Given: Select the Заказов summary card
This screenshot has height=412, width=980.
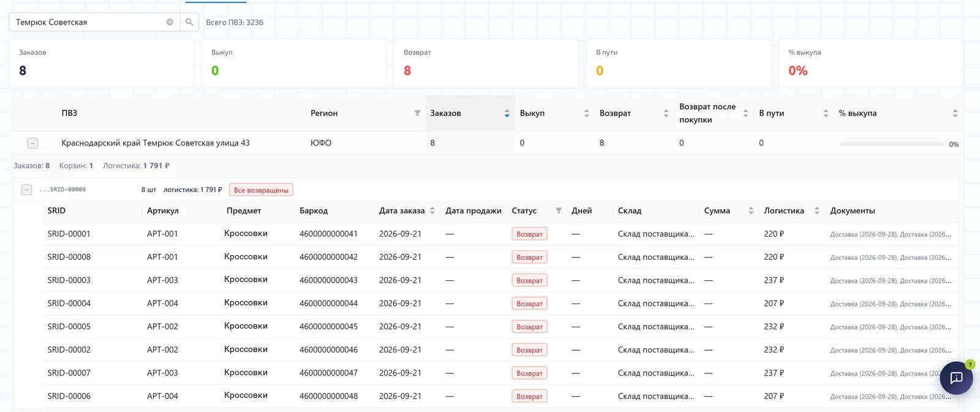Looking at the screenshot, I should [x=102, y=63].
